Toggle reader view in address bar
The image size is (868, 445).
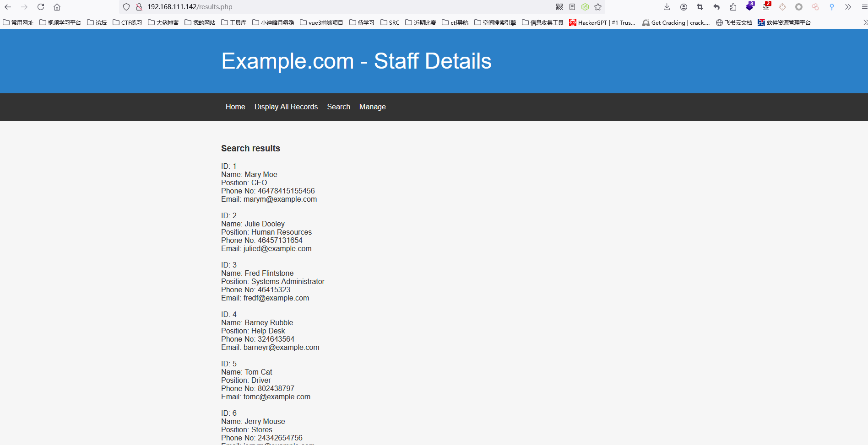point(572,7)
